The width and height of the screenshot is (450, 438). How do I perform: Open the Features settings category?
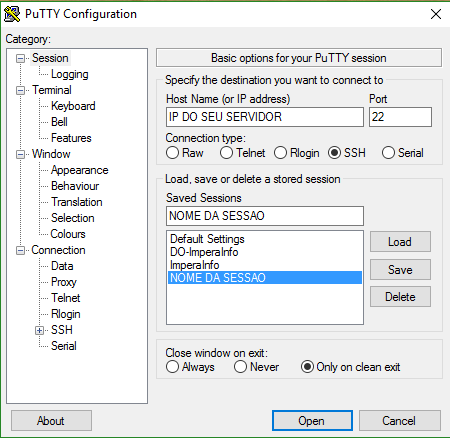[71, 138]
